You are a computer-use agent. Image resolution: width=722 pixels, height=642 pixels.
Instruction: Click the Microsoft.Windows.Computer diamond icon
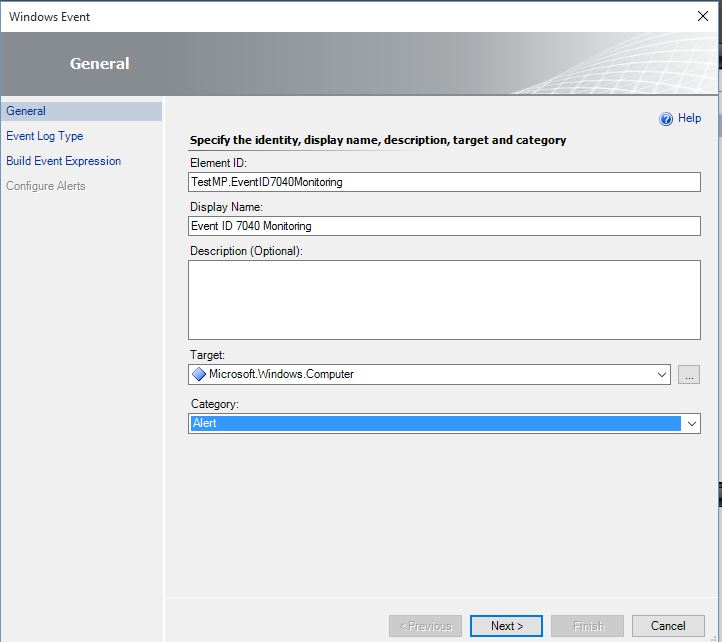pos(199,374)
